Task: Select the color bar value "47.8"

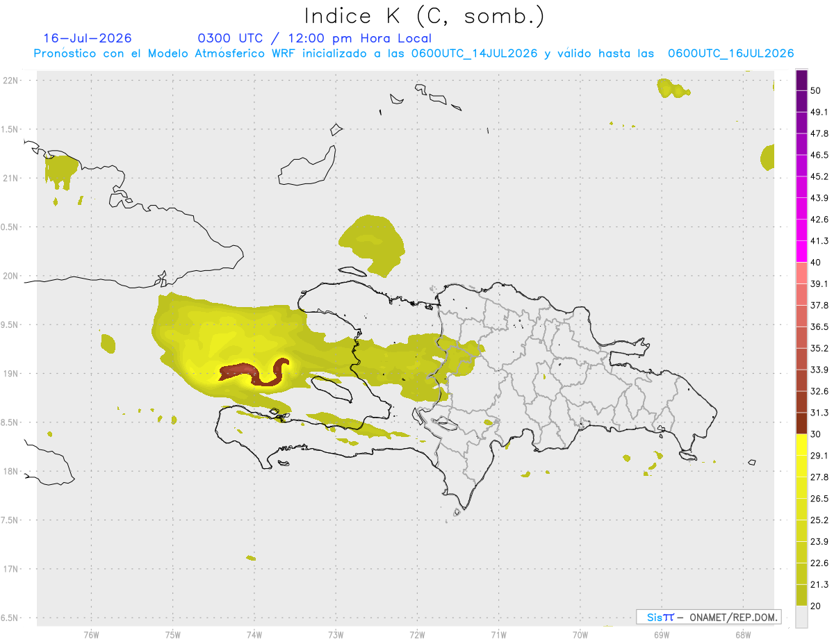Action: tap(819, 133)
